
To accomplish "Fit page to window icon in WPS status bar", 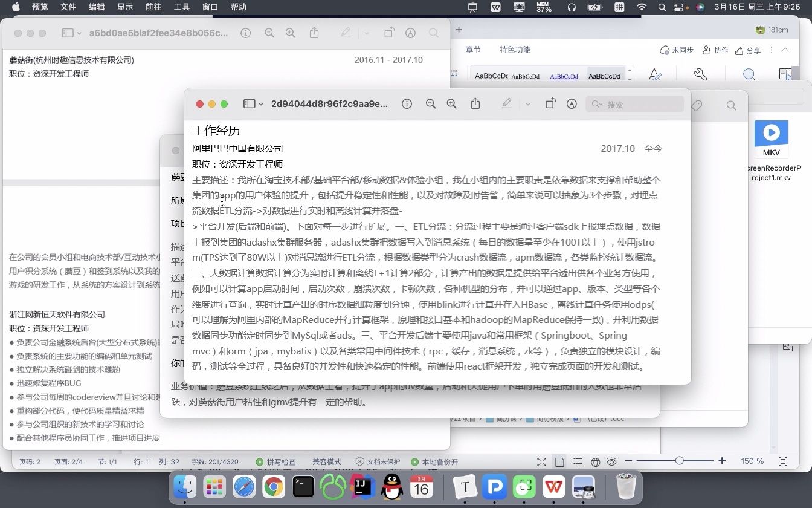I will (x=783, y=461).
